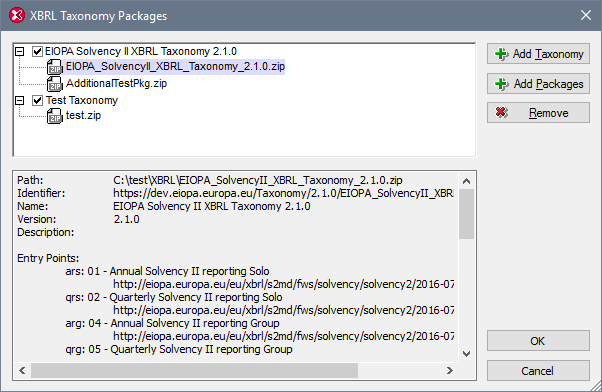This screenshot has width=602, height=392.
Task: Click the down arrow of details vertical scrollbar
Action: tap(466, 354)
